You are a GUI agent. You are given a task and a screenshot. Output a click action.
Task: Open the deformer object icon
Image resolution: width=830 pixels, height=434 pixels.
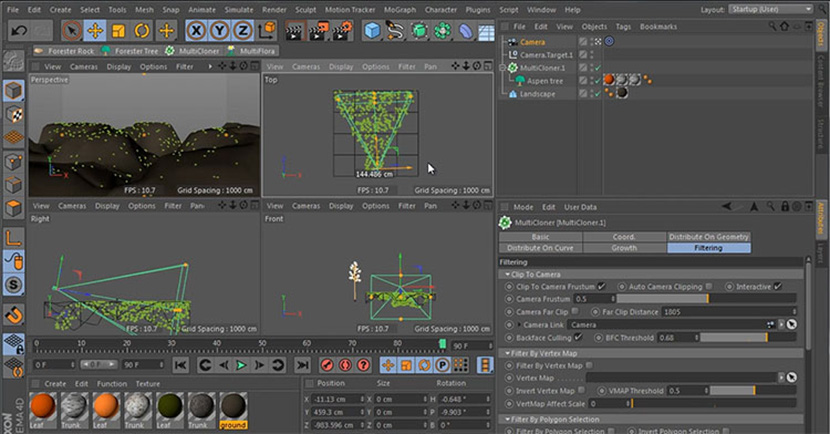pos(465,31)
